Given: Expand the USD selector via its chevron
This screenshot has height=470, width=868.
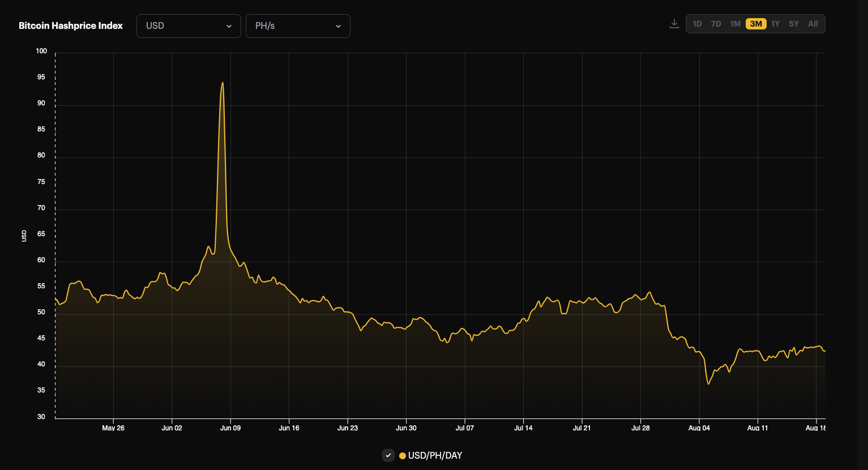Looking at the screenshot, I should [229, 26].
